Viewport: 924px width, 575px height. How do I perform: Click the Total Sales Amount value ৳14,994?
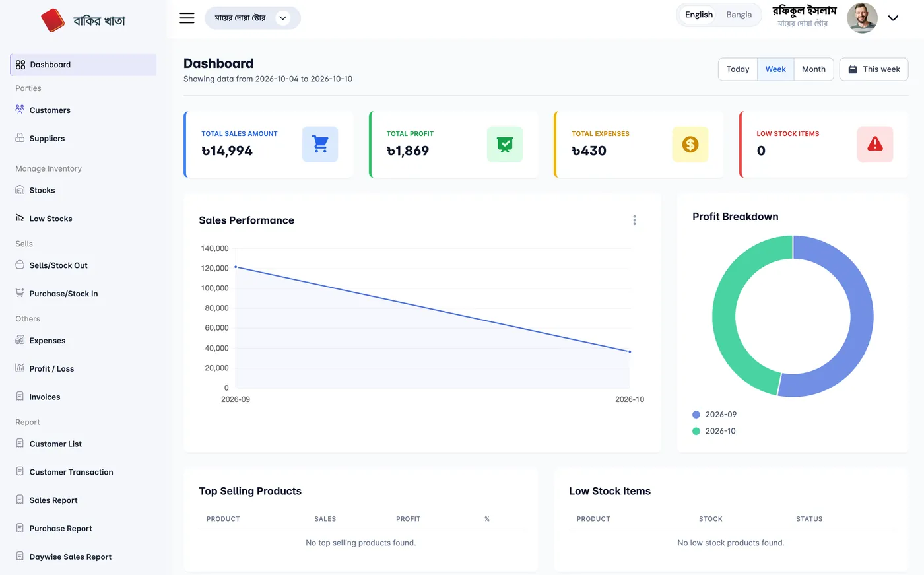(x=227, y=151)
